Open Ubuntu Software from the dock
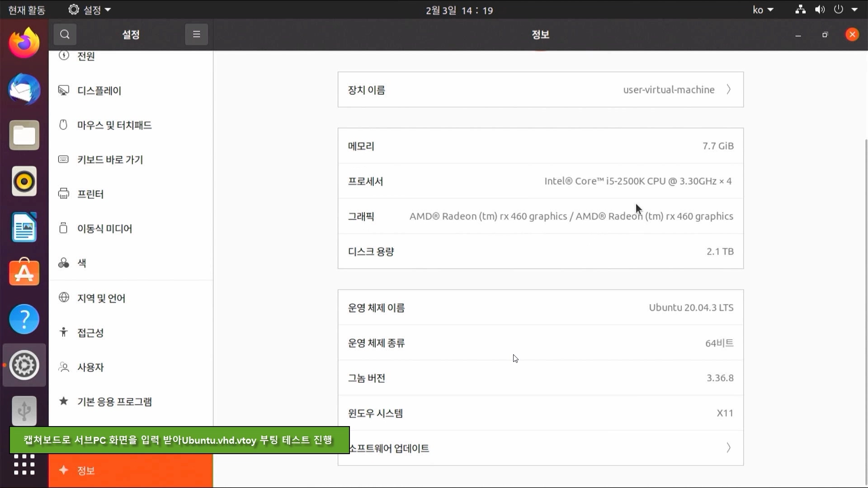868x488 pixels. 24,272
